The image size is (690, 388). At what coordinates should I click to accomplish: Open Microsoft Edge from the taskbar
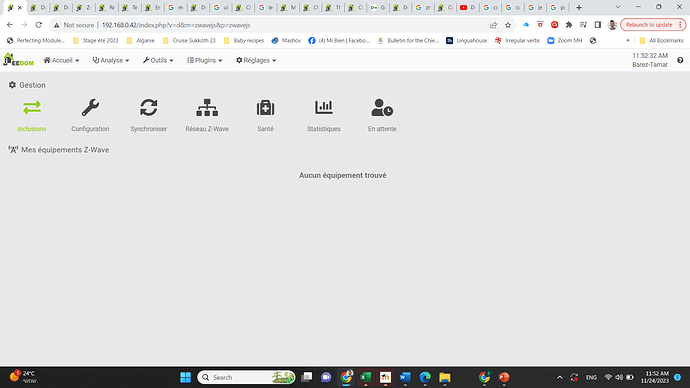425,377
